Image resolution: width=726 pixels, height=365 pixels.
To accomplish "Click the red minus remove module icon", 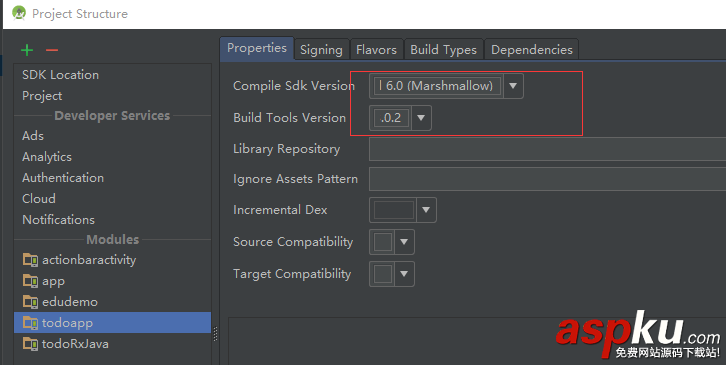I will (x=52, y=50).
